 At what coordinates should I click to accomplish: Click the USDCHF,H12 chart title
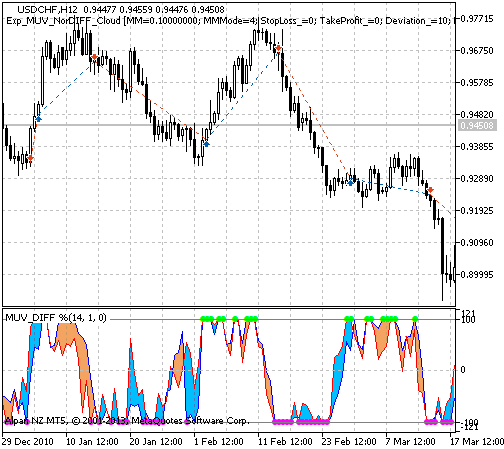47,10
